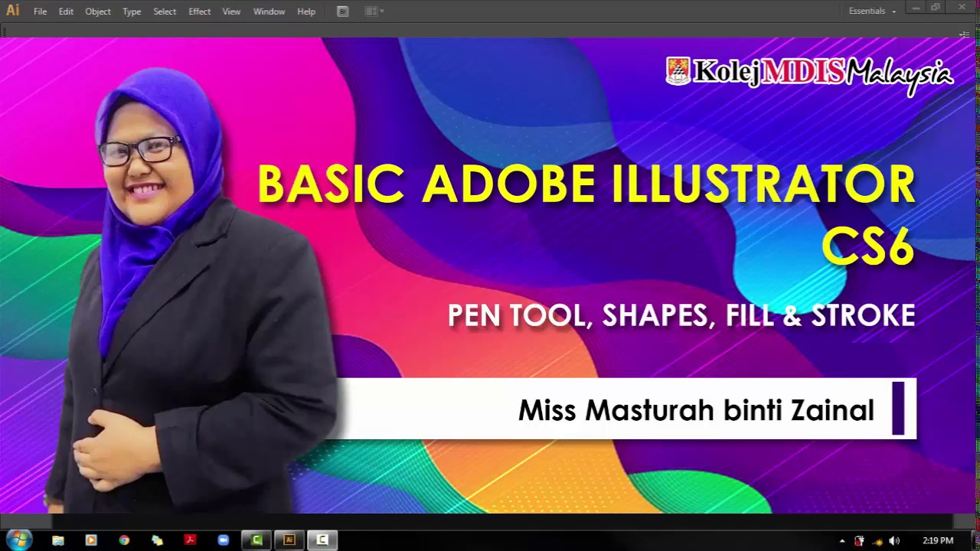
Task: Open Windows Explorer from the taskbar
Action: [58, 540]
